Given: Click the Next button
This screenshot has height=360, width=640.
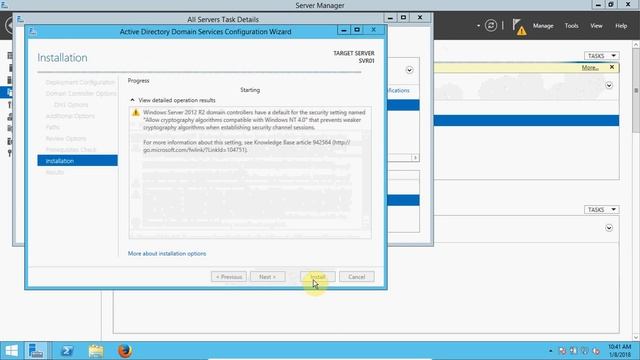Looking at the screenshot, I should pos(267,277).
